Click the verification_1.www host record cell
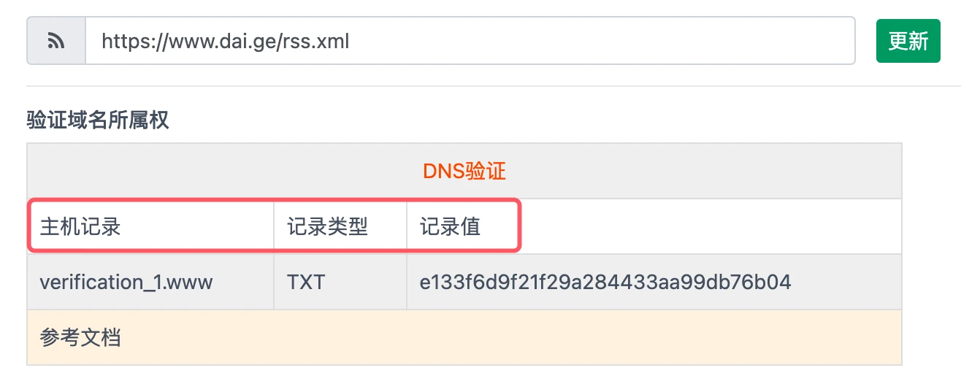Viewport: 980px width, 384px height. (126, 283)
